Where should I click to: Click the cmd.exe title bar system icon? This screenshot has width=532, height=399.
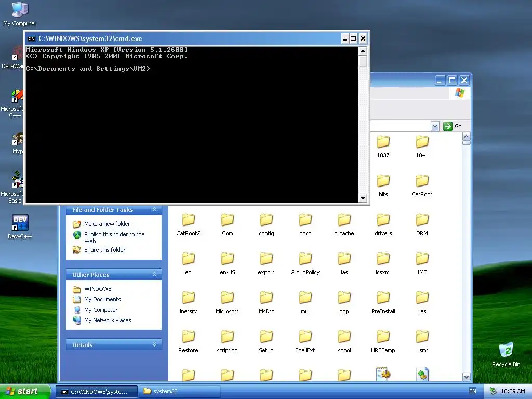(31, 38)
